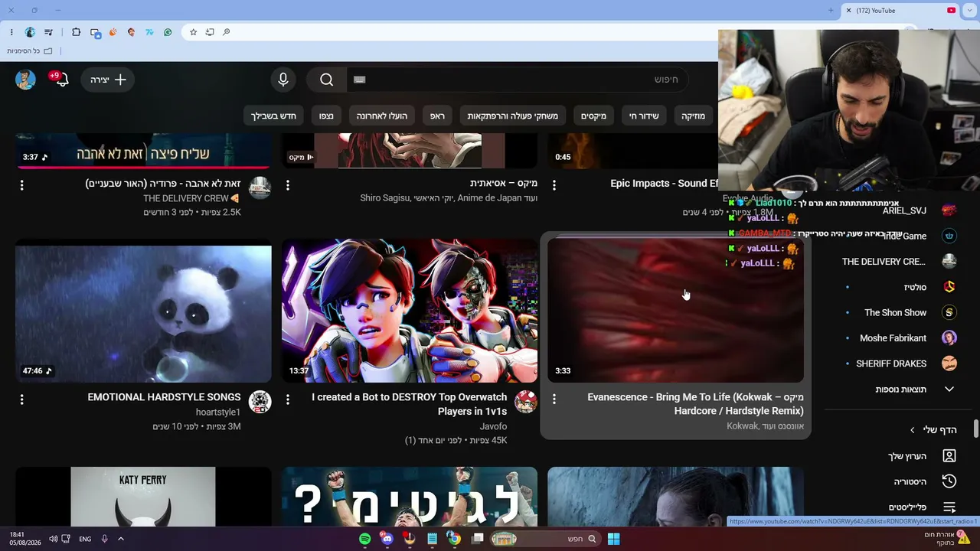Click the YouTube voice search microphone
The width and height of the screenshot is (980, 551).
[283, 80]
